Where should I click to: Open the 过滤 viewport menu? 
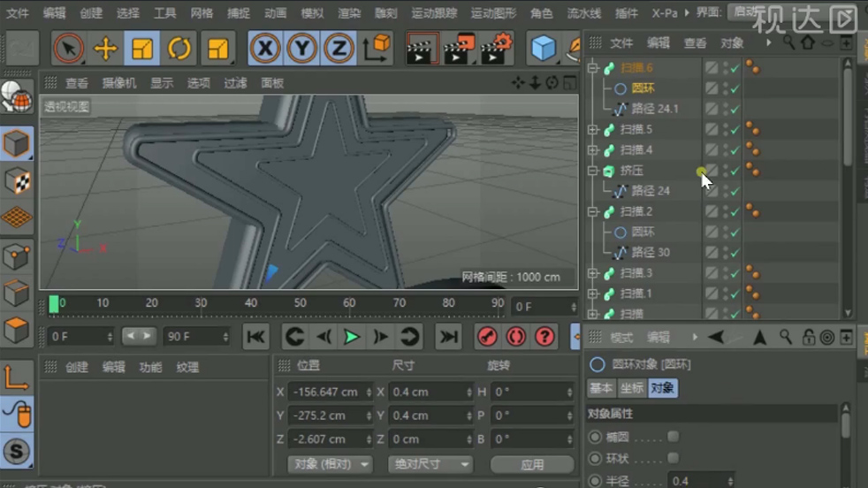235,83
